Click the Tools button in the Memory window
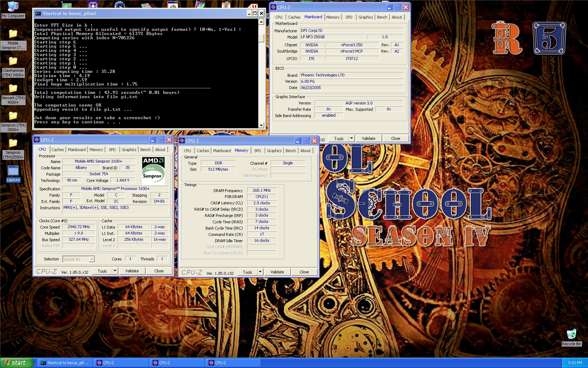 point(247,272)
